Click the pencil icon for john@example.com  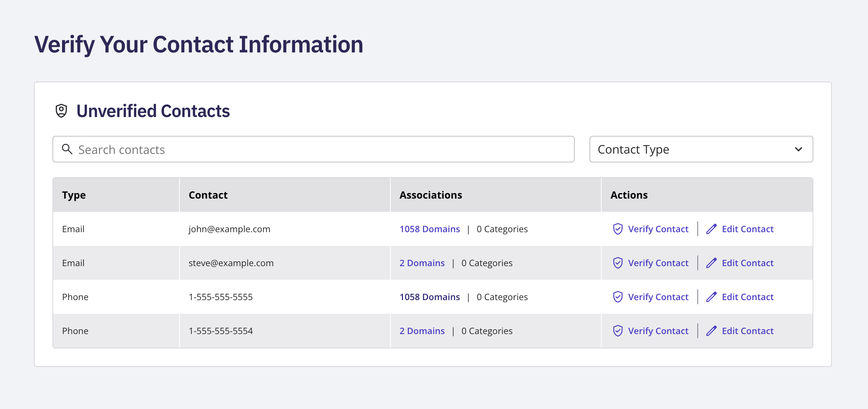[x=711, y=229]
